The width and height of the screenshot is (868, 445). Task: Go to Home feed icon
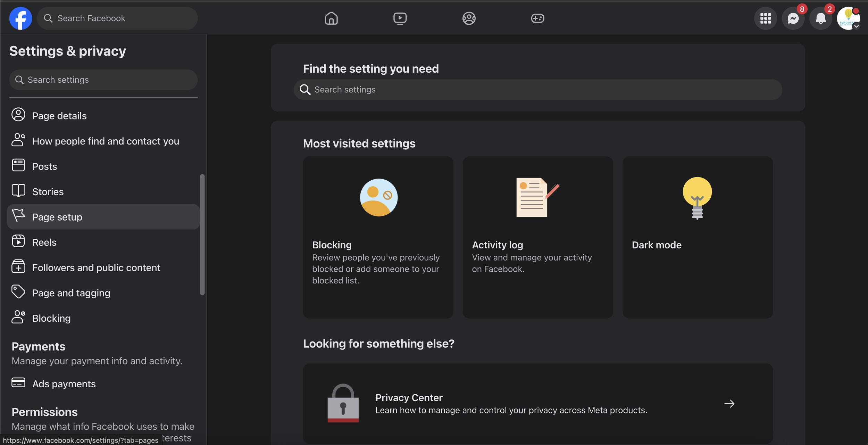click(x=331, y=18)
